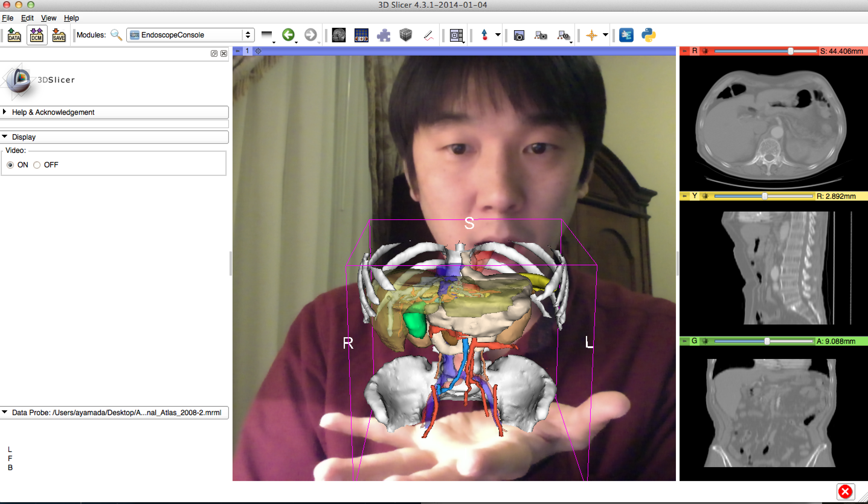Viewport: 868px width, 504px height.
Task: Click the Load Data icon
Action: [x=14, y=35]
